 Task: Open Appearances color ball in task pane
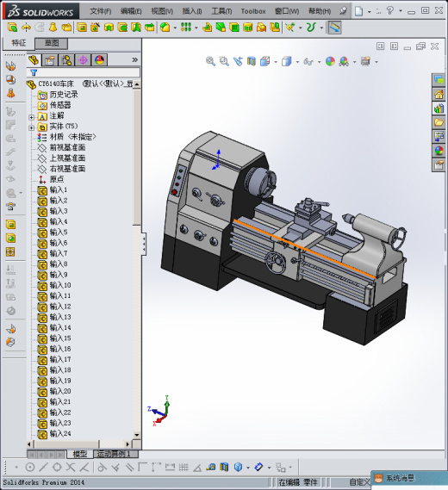click(x=439, y=151)
